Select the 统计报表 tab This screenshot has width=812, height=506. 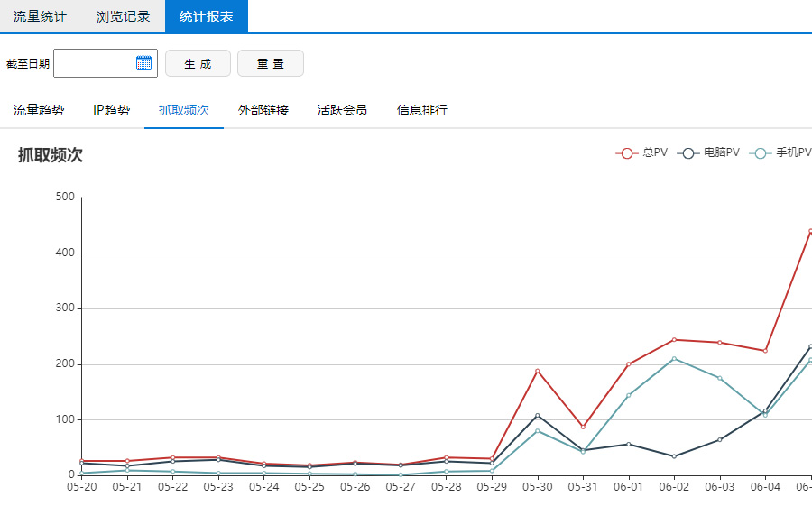[206, 16]
